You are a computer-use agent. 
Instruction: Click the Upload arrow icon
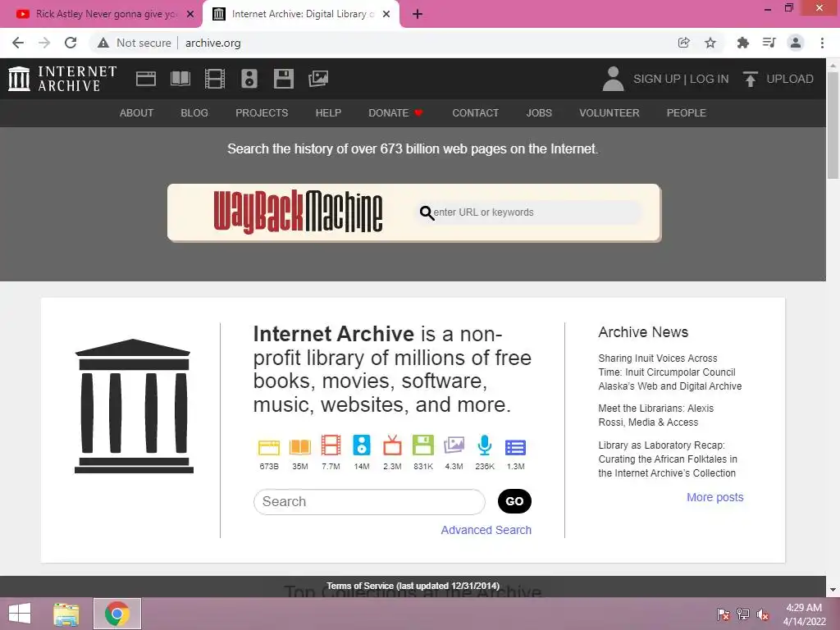pyautogui.click(x=750, y=79)
